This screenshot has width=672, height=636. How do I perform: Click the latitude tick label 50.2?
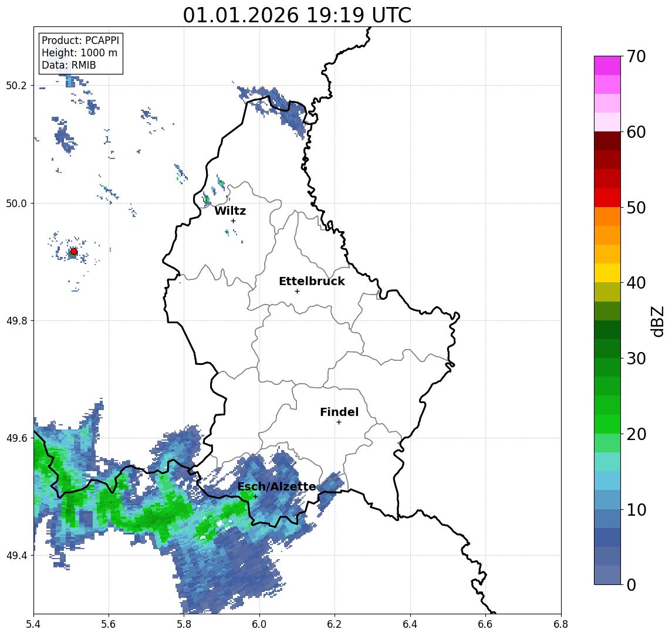point(16,85)
